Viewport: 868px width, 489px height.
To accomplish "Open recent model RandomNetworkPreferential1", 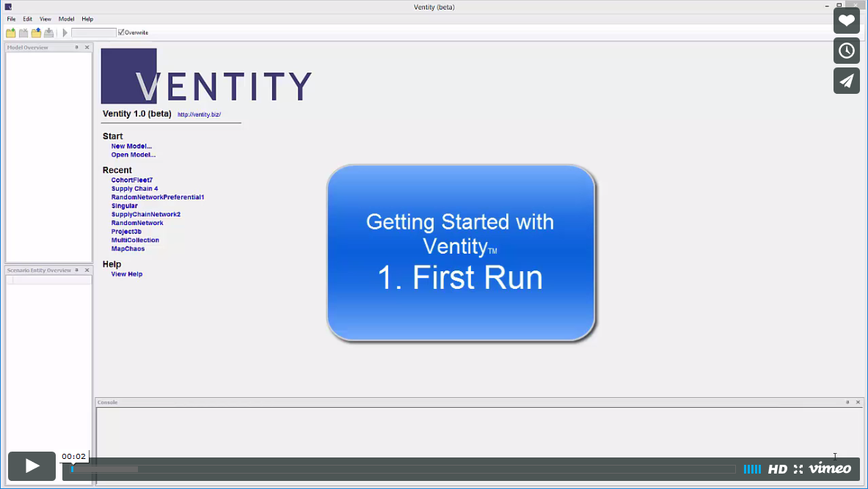I will coord(158,197).
